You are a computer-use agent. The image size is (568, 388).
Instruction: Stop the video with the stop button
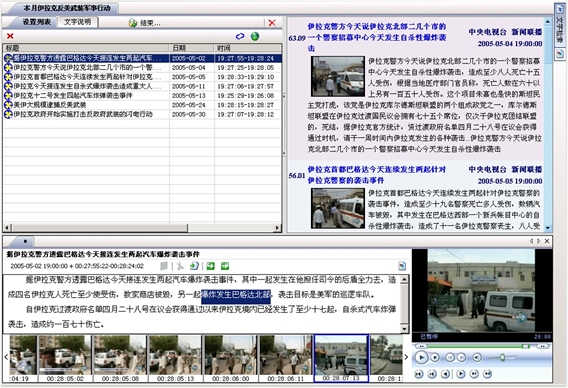(435, 358)
